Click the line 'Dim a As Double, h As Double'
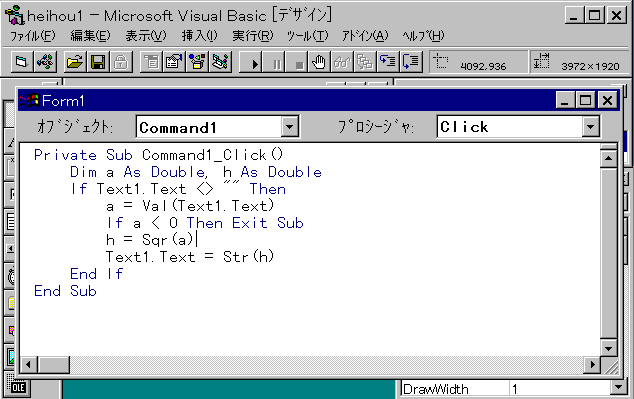634x399 pixels. 196,172
